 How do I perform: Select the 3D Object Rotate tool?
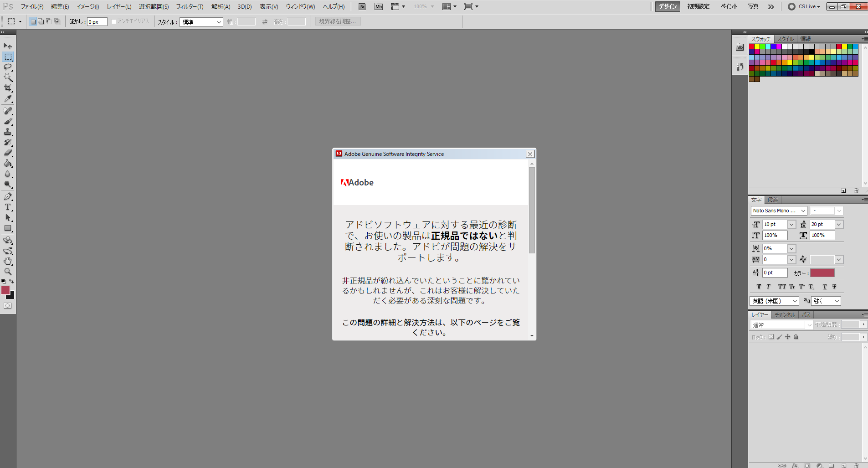coord(8,240)
